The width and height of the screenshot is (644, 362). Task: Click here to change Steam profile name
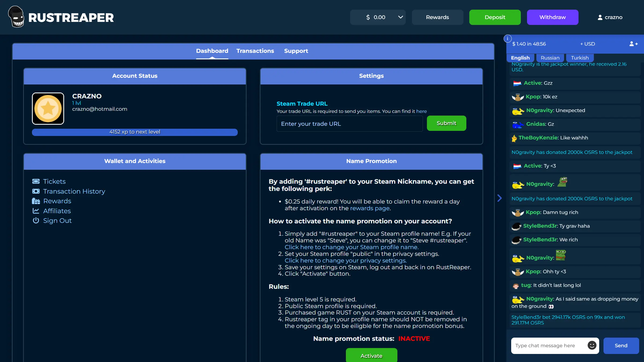tap(352, 247)
